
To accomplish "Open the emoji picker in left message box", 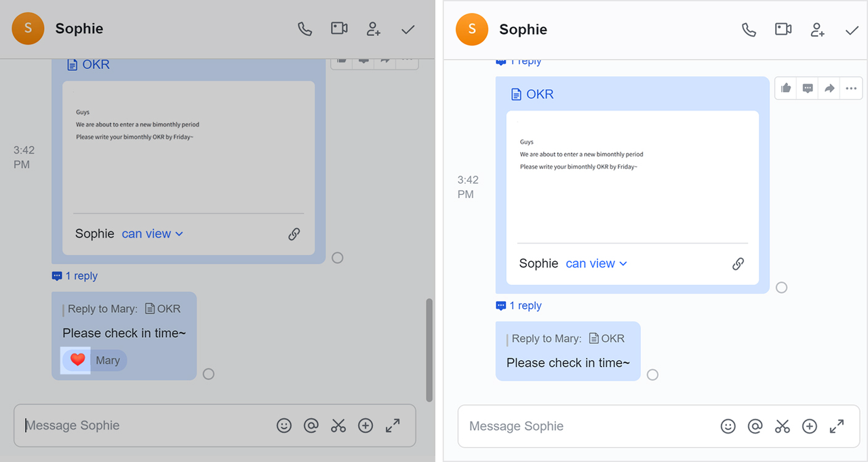I will tap(284, 425).
